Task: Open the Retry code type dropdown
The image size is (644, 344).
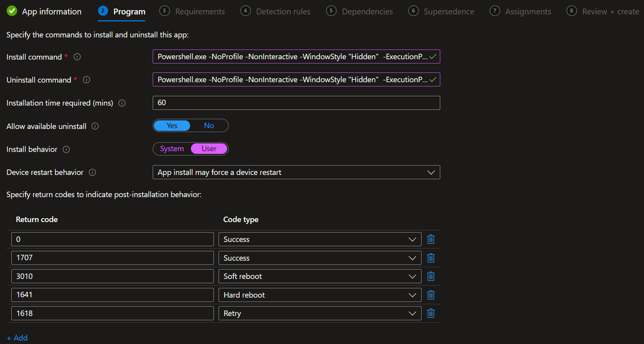Action: [x=320, y=313]
